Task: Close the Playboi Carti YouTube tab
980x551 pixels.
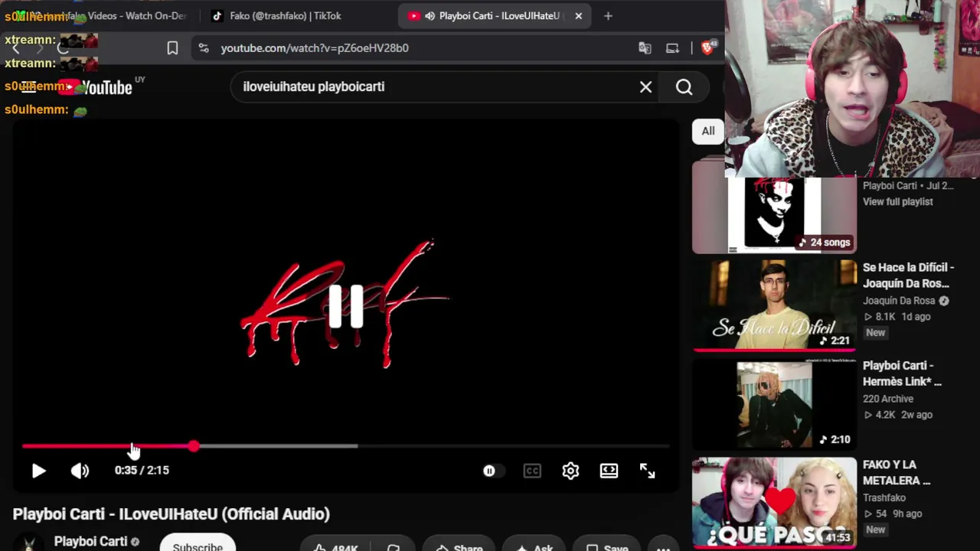Action: pos(578,16)
